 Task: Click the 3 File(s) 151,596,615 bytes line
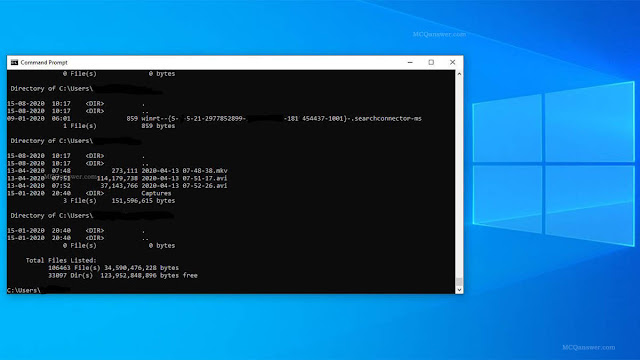click(119, 201)
